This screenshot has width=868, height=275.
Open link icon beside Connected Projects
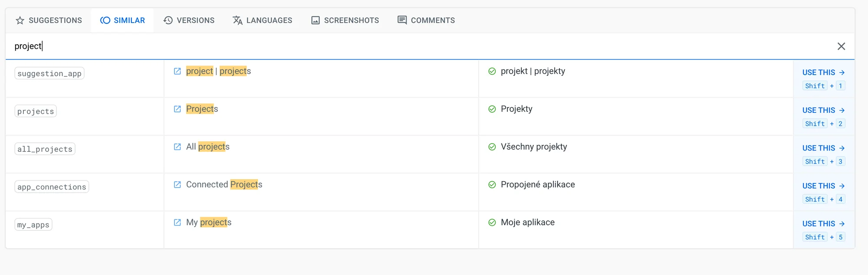[x=177, y=184]
